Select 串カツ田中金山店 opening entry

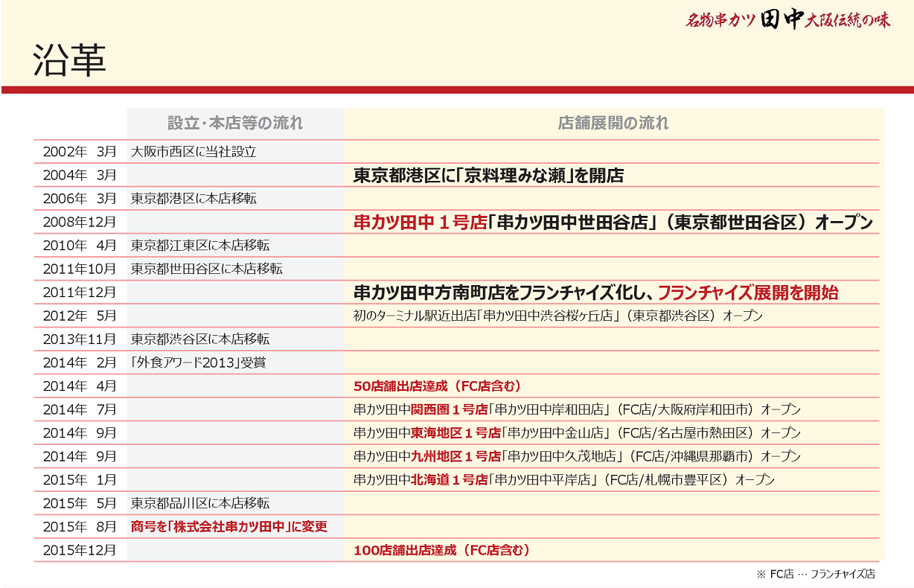[x=577, y=433]
